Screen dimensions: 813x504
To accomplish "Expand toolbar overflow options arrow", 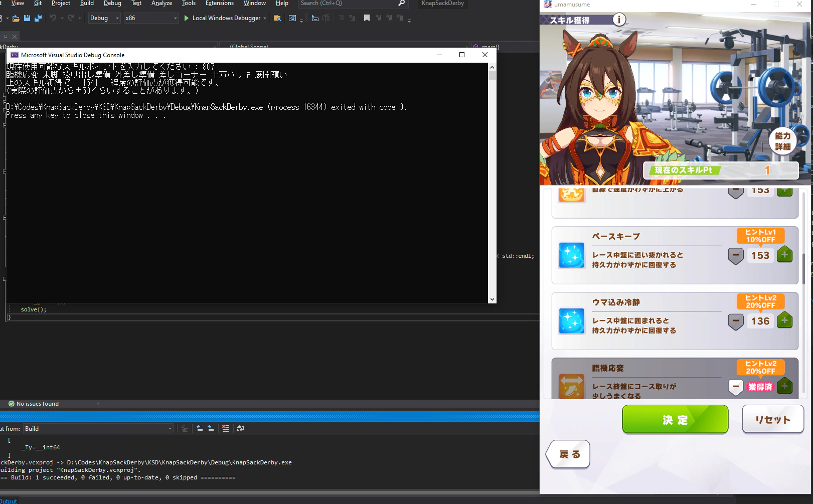I will [409, 20].
